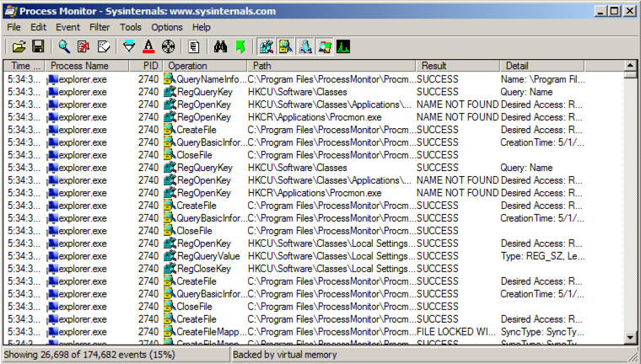Open the Help menu
641x364 pixels.
click(201, 27)
